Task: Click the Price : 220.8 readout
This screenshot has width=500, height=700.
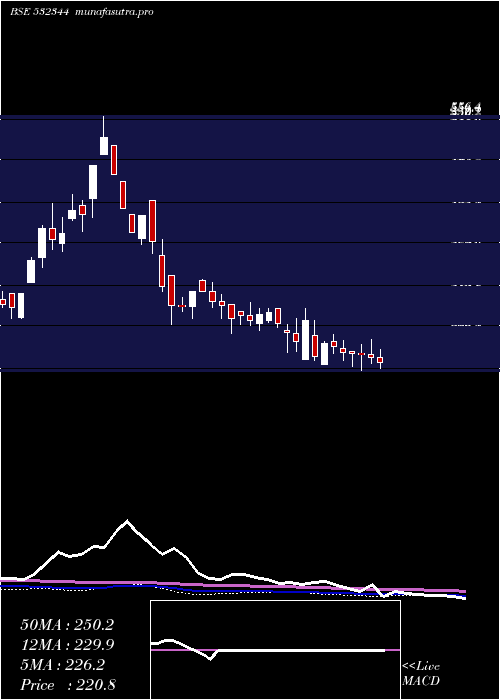Action: point(67,685)
